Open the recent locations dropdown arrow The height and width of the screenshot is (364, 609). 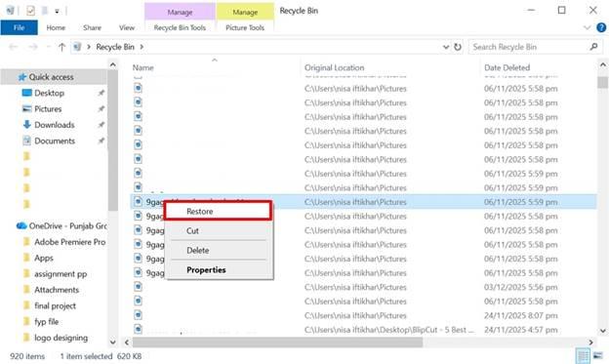pyautogui.click(x=48, y=47)
